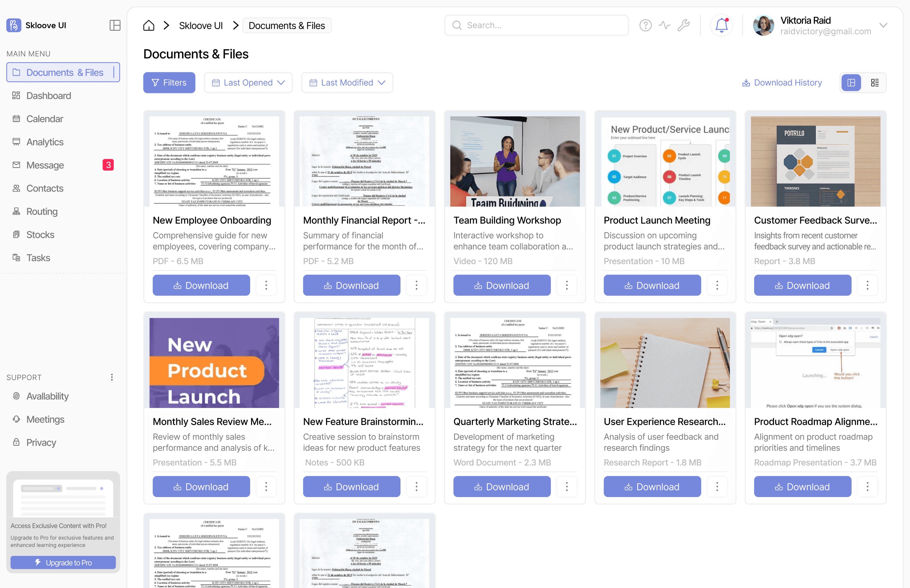
Task: Click the notification bell icon
Action: click(x=721, y=25)
